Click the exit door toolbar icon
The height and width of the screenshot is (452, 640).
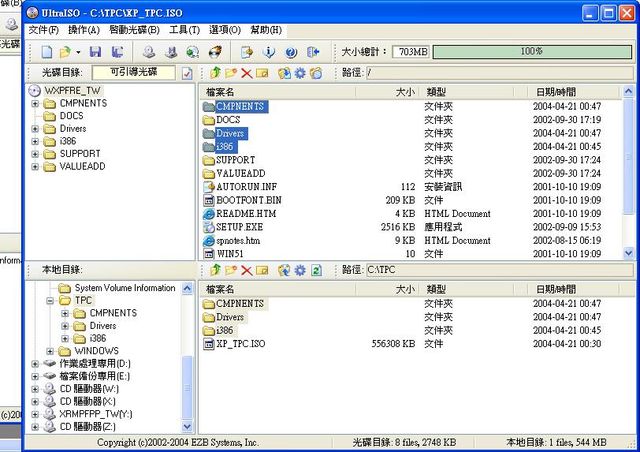[x=313, y=52]
